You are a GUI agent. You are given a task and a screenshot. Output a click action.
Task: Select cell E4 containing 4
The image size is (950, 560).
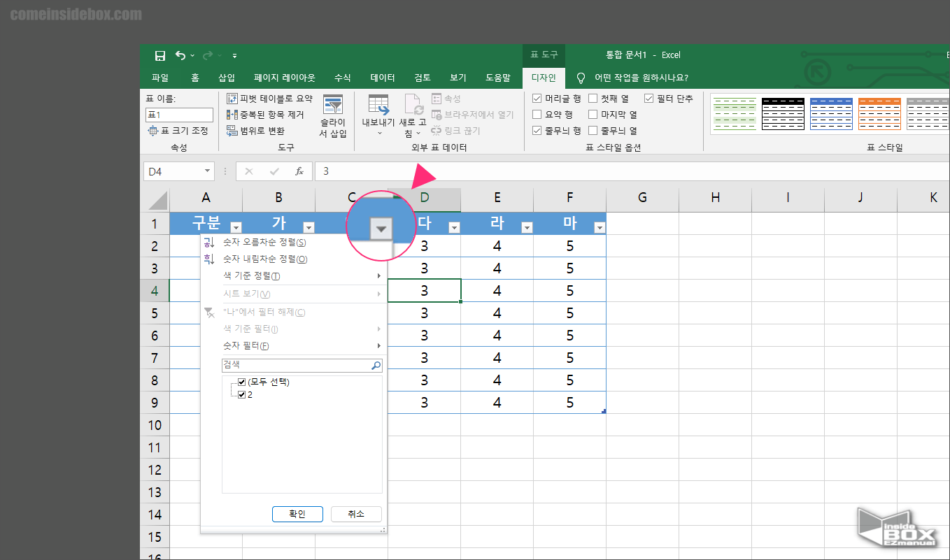(497, 291)
